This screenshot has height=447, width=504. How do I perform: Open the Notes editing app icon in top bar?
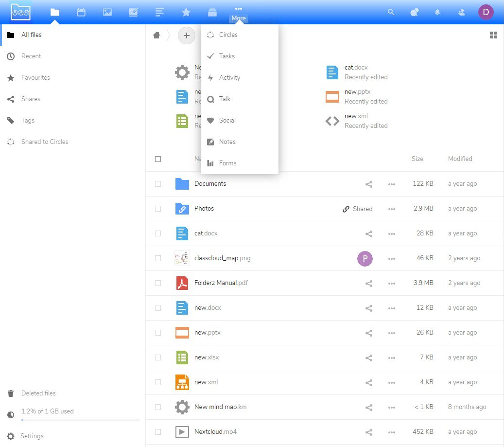[133, 13]
